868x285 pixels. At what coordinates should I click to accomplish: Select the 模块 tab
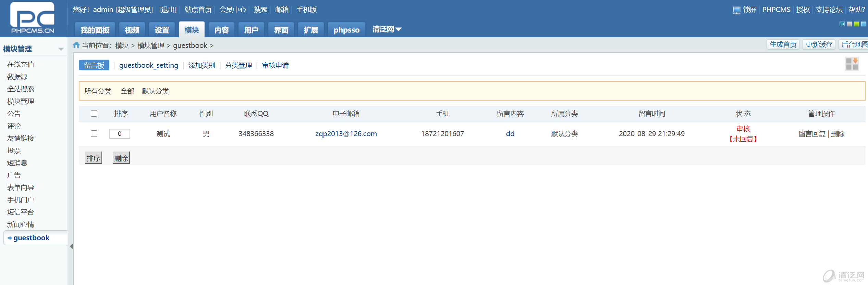[x=192, y=30]
